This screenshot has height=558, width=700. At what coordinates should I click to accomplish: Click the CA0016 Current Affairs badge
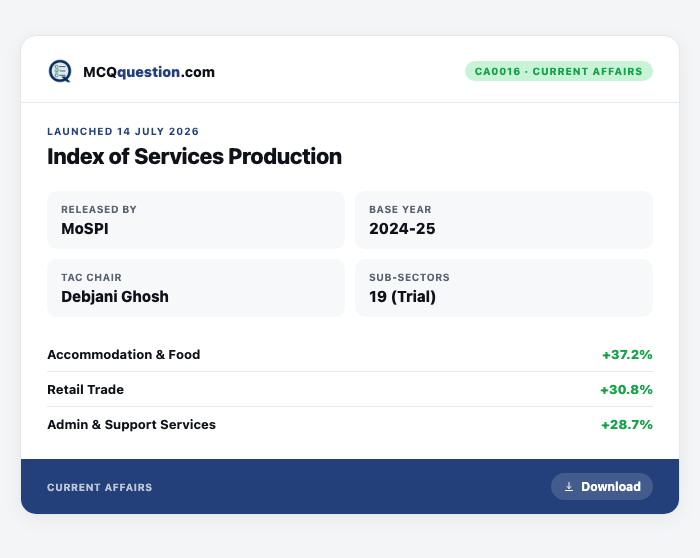tap(558, 71)
